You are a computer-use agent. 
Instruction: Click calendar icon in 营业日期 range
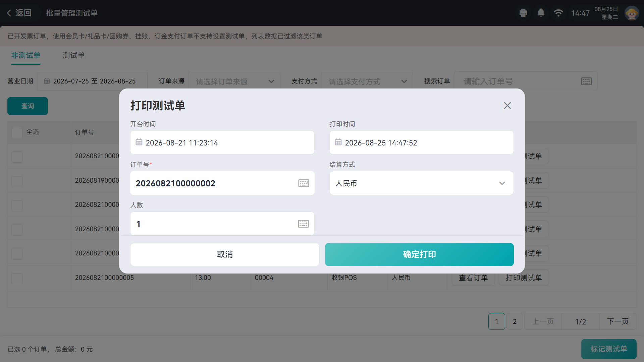pyautogui.click(x=47, y=81)
